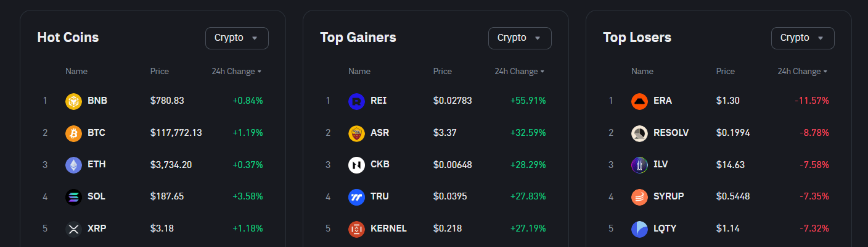Click the REI coin icon
The height and width of the screenshot is (247, 868).
click(x=356, y=101)
